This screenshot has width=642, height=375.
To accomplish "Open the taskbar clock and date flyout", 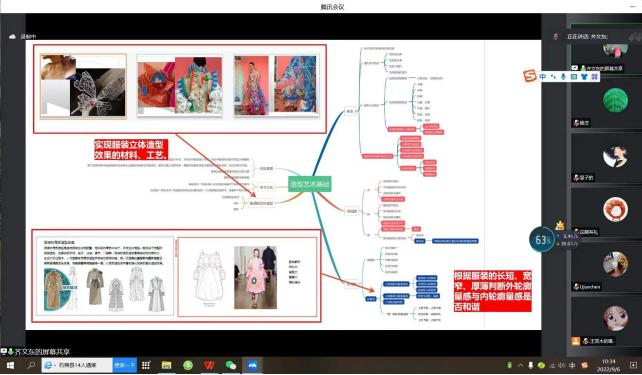I will click(x=608, y=365).
